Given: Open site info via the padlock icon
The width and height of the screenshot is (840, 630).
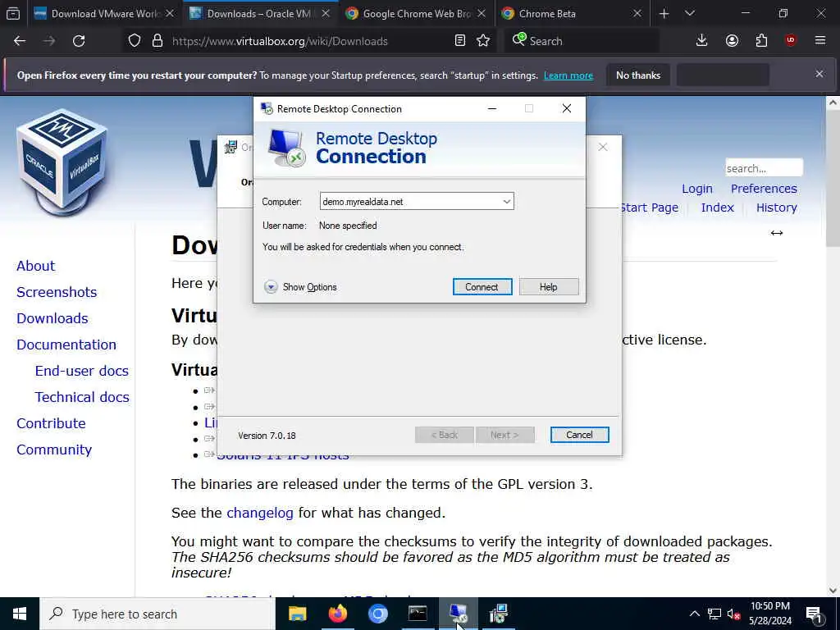Looking at the screenshot, I should click(157, 41).
